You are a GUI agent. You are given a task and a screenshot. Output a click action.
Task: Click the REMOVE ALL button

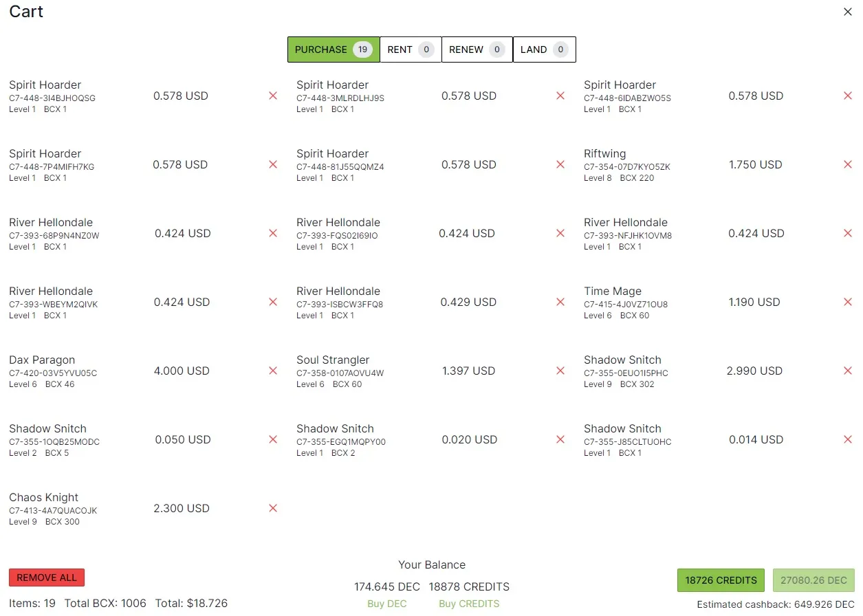[47, 577]
